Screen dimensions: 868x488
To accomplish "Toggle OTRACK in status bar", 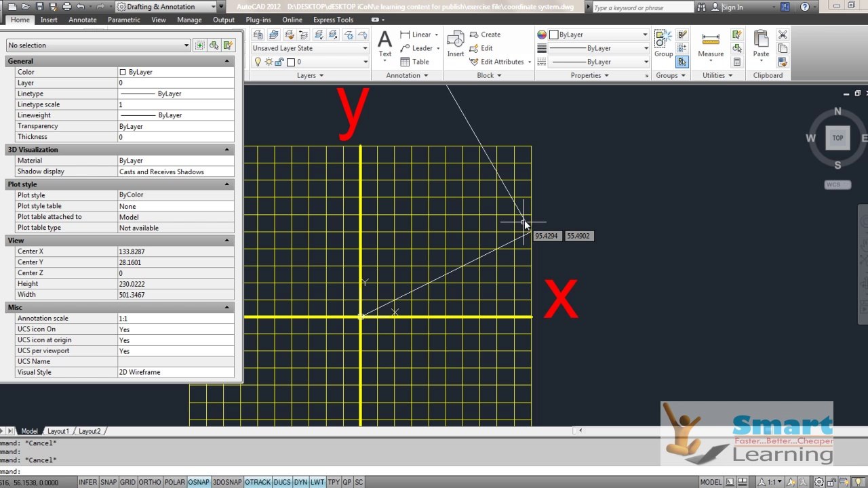I will click(x=258, y=482).
